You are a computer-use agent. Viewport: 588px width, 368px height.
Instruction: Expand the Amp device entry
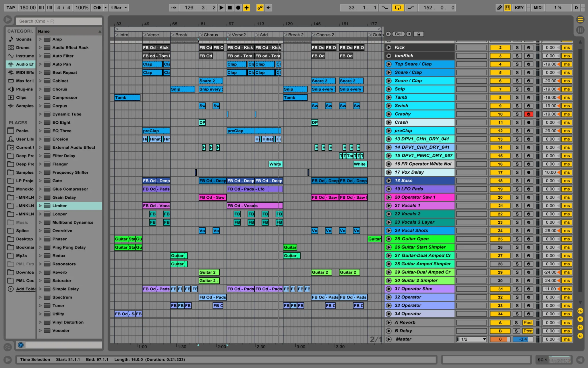pos(40,39)
